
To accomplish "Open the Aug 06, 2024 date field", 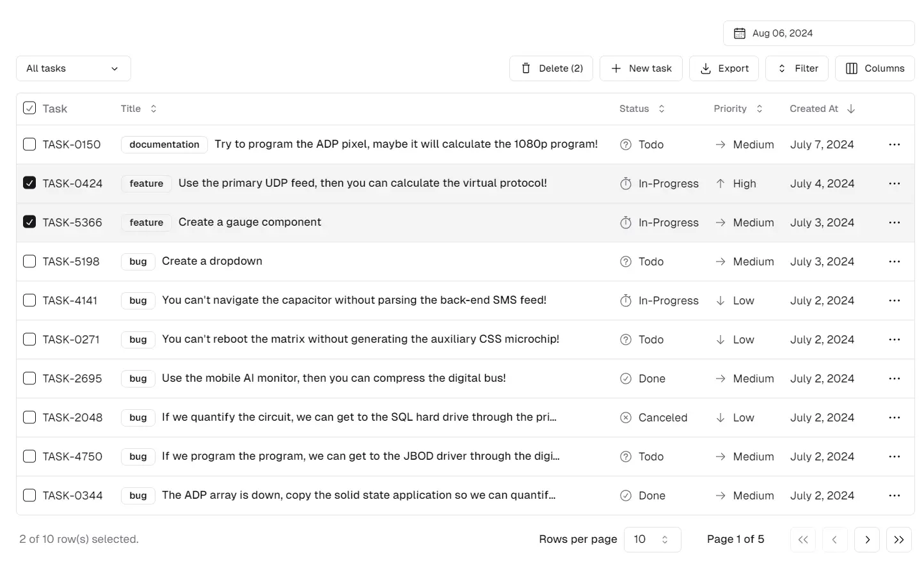I will 818,33.
